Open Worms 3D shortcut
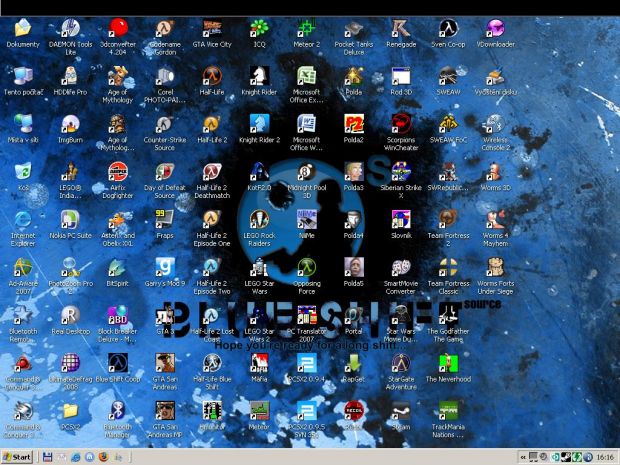Image resolution: width=620 pixels, height=465 pixels. (495, 172)
